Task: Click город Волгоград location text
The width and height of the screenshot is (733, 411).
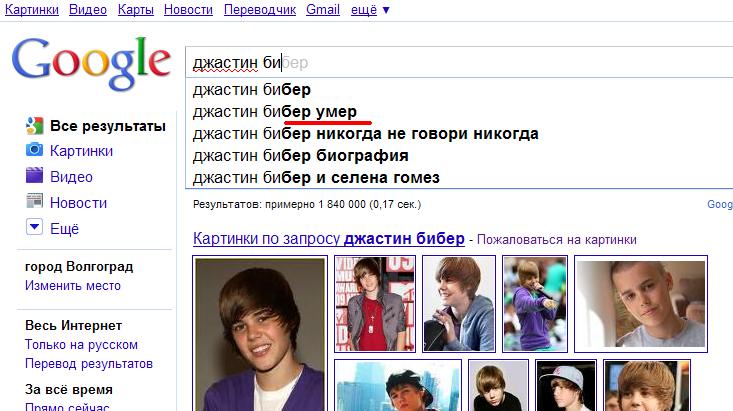Action: point(79,267)
